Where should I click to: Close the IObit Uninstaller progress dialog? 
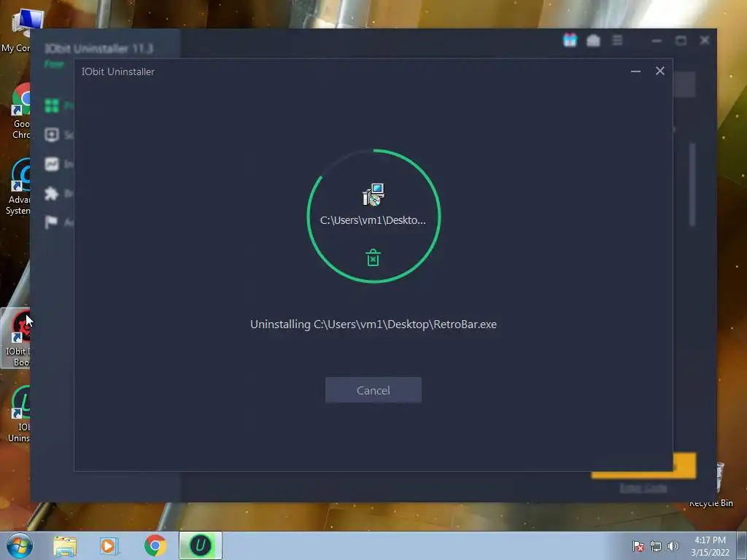pyautogui.click(x=659, y=71)
